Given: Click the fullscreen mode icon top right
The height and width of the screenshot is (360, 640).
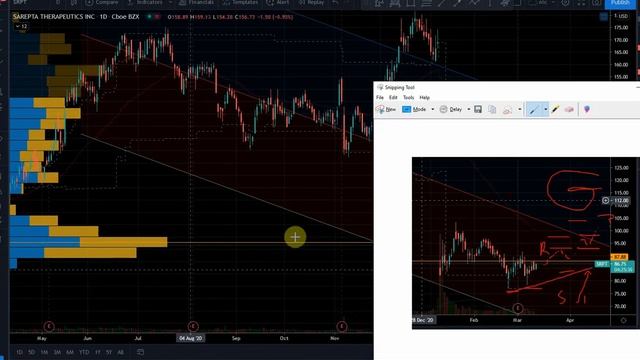Looking at the screenshot, I should pos(581,3).
